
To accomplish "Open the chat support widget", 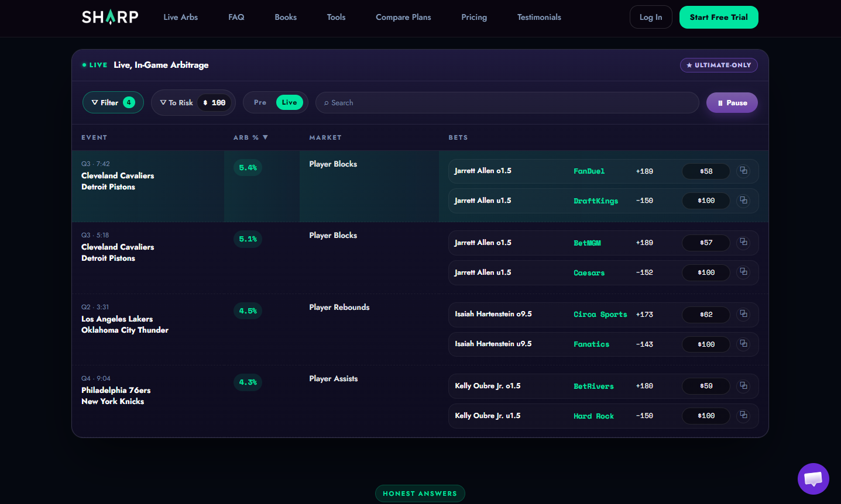I will 813,479.
